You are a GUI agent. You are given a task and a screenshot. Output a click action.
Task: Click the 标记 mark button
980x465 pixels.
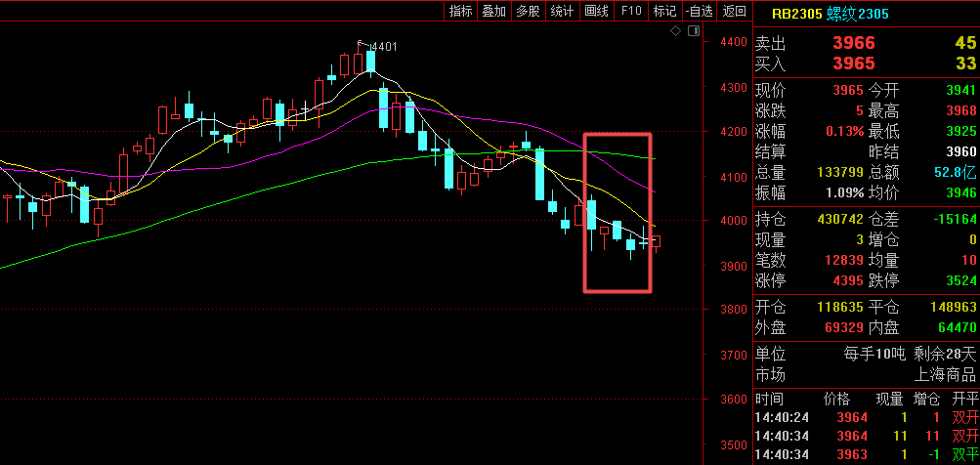(664, 11)
